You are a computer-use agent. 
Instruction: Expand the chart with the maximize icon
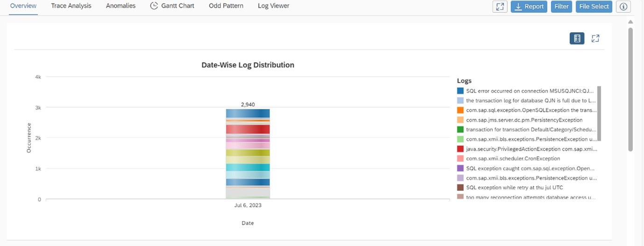coord(595,38)
